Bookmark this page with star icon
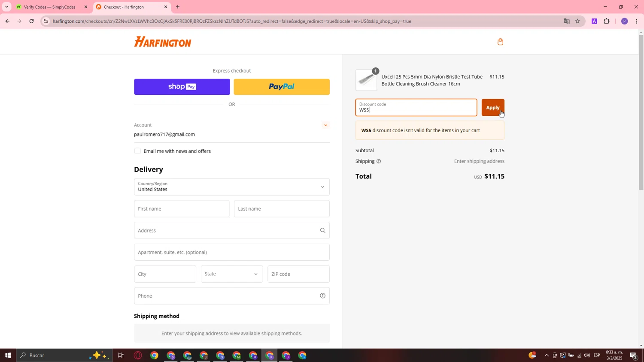The height and width of the screenshot is (362, 644). tap(577, 21)
